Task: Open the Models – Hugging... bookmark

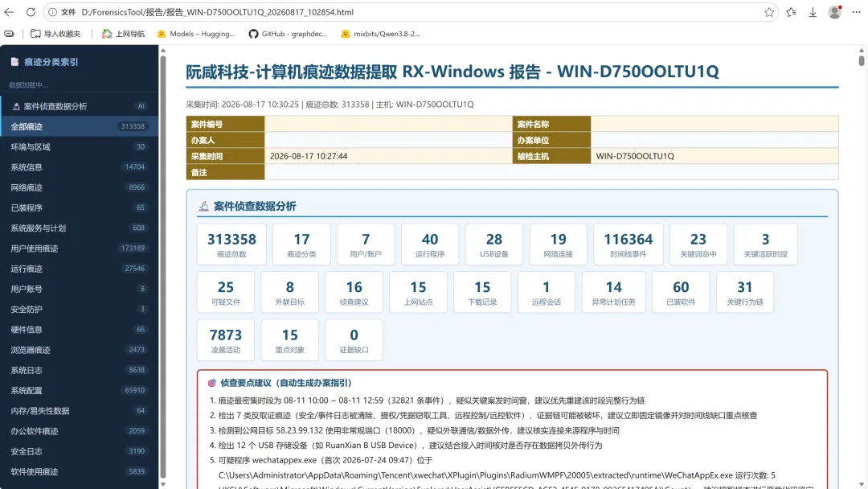Action: (x=196, y=34)
